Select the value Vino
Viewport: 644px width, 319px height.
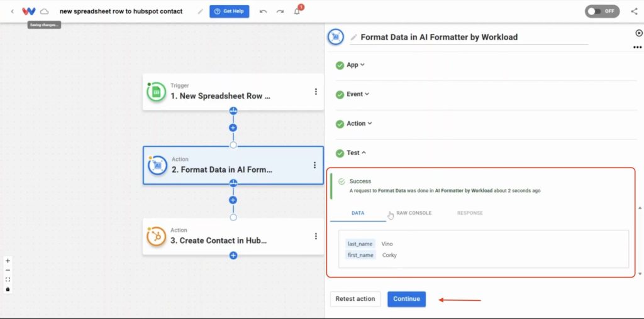tap(387, 244)
